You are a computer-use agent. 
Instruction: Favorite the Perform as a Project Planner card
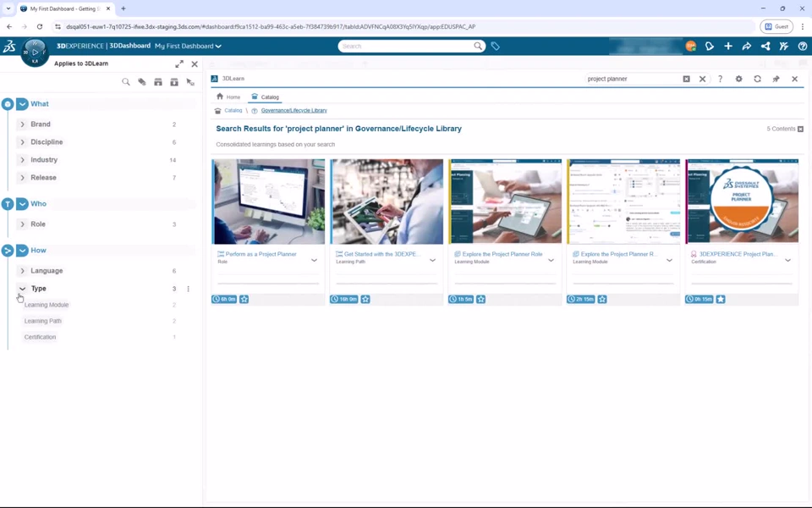[x=244, y=299]
